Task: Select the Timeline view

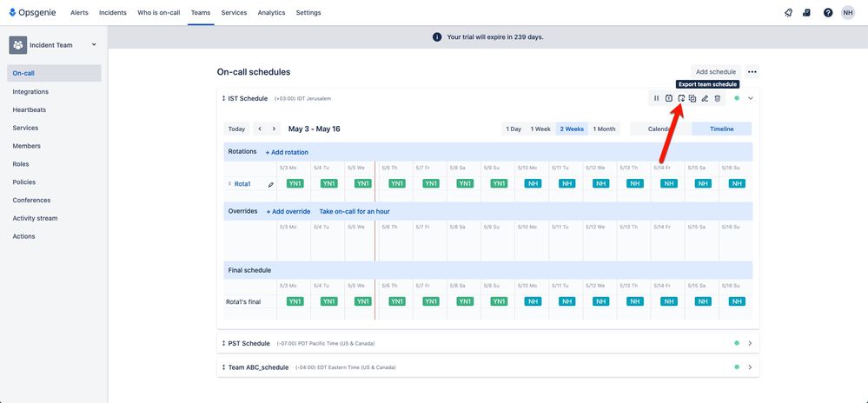Action: click(x=721, y=129)
